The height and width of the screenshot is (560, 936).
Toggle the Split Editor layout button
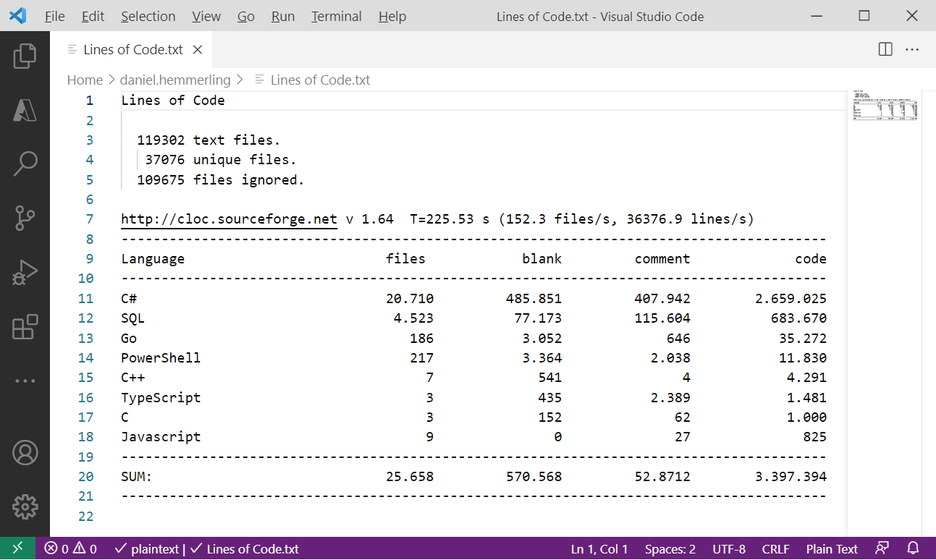885,49
